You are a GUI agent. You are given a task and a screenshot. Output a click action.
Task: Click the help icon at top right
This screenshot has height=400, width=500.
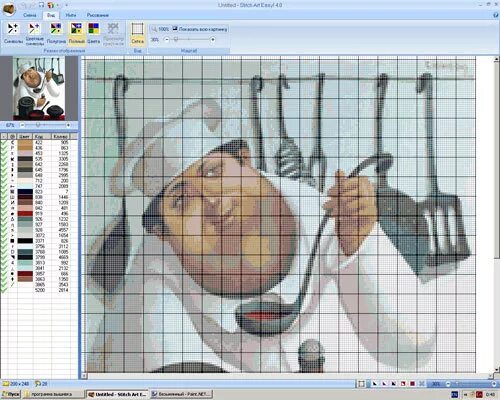tap(496, 15)
